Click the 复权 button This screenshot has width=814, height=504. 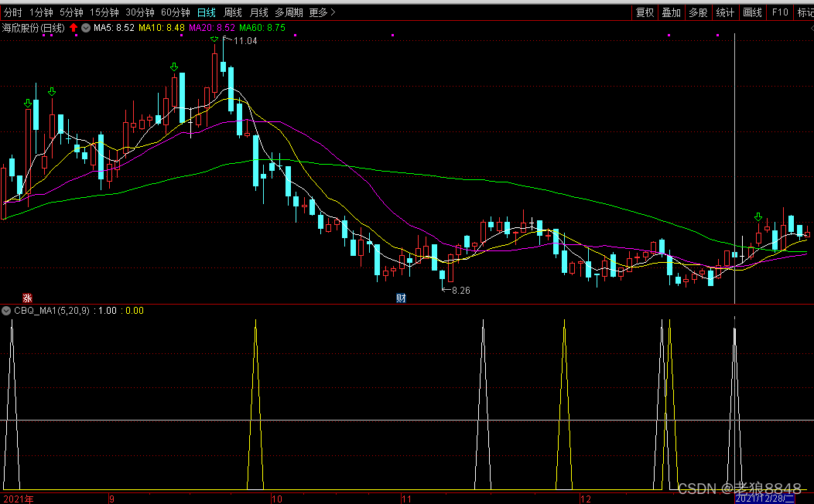pyautogui.click(x=645, y=12)
